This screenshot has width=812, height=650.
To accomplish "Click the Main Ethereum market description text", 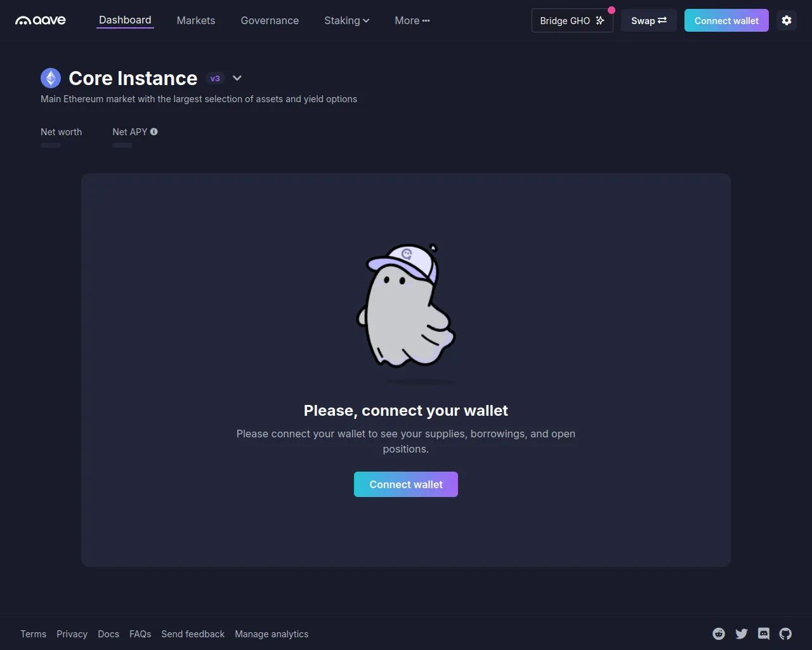I will coord(199,99).
